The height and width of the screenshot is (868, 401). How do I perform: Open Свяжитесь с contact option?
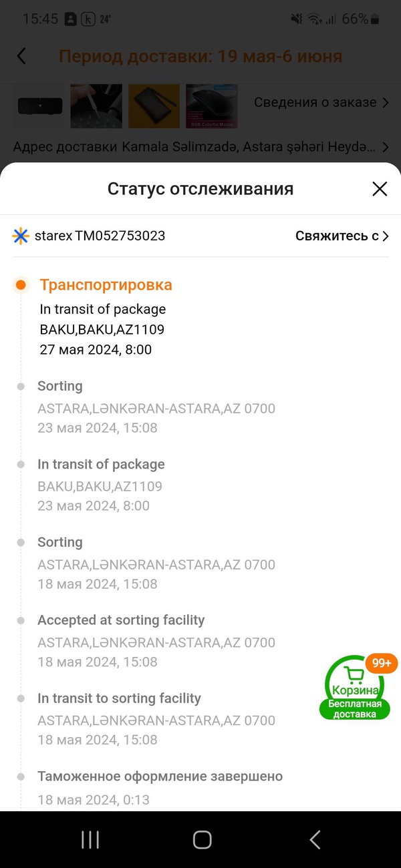click(x=342, y=236)
